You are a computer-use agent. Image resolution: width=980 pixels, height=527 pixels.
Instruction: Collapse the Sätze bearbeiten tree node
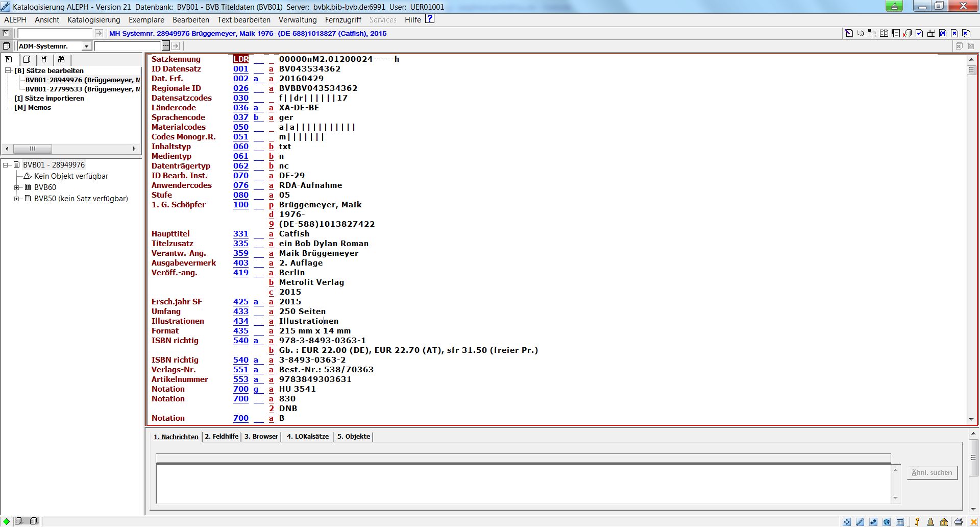coord(8,70)
